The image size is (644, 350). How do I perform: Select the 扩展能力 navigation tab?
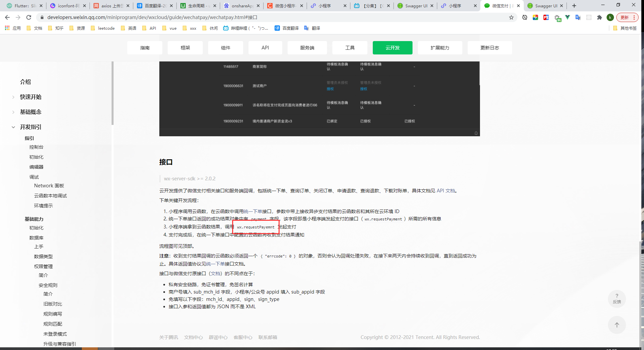440,48
